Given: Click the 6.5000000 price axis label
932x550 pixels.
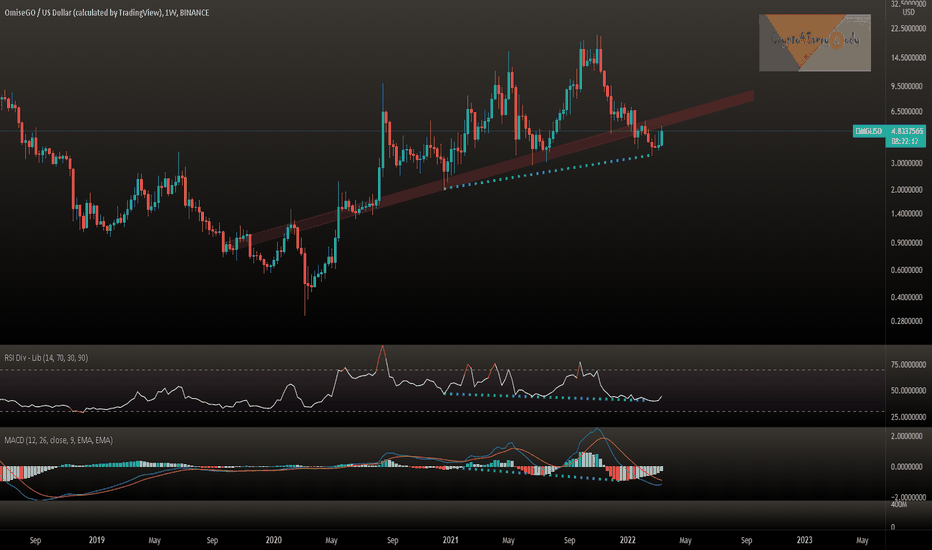Looking at the screenshot, I should click(908, 111).
